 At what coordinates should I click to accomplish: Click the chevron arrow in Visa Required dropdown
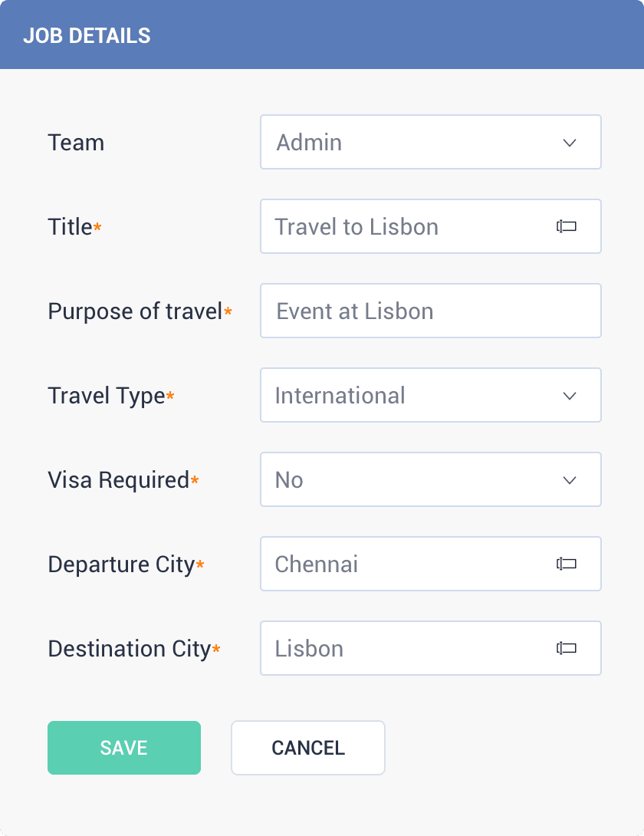570,480
